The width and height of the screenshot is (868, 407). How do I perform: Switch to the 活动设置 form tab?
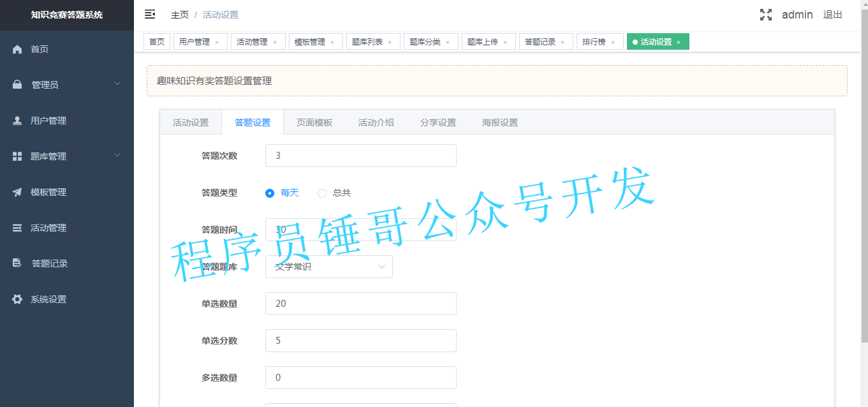point(191,122)
